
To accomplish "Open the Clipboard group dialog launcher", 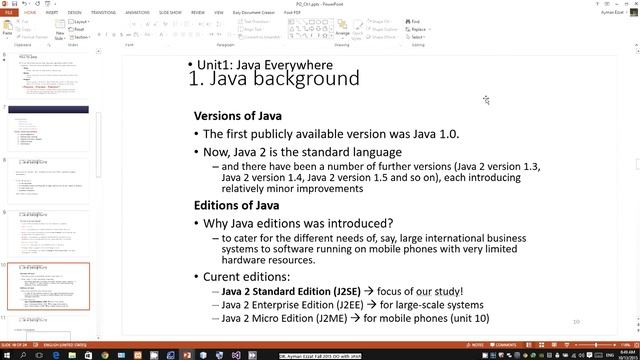I will [48, 45].
